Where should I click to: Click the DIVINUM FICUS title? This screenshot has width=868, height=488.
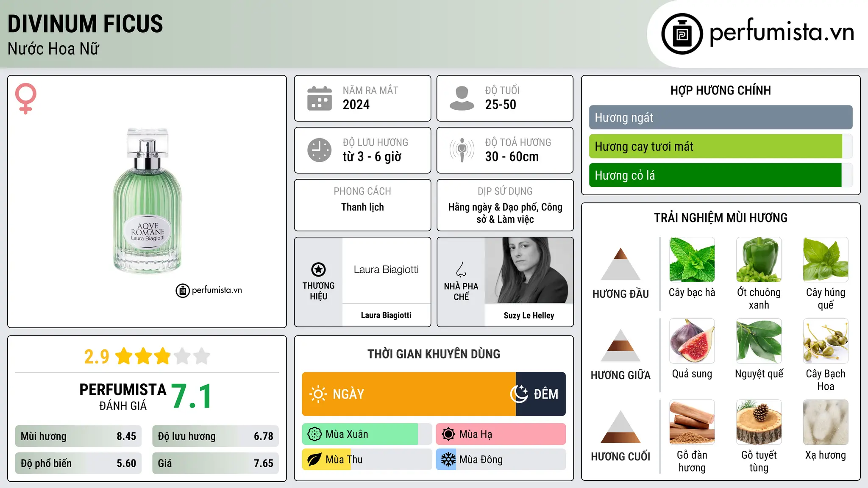(x=85, y=24)
